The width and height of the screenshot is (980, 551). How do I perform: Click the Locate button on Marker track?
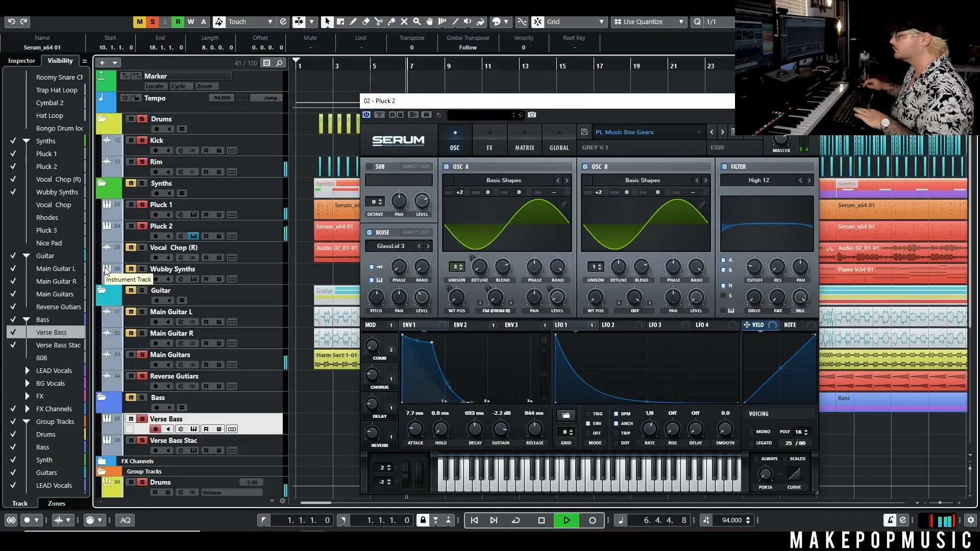coord(155,86)
